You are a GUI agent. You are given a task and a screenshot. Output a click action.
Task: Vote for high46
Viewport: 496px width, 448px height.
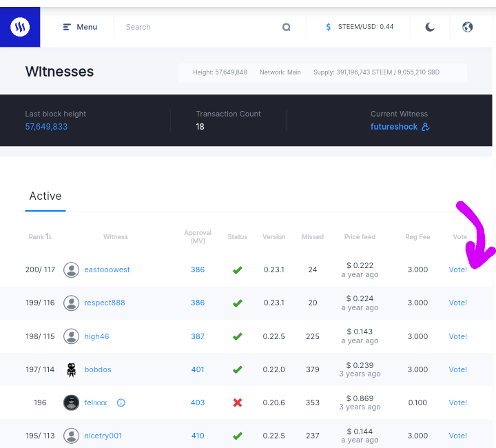pos(457,336)
